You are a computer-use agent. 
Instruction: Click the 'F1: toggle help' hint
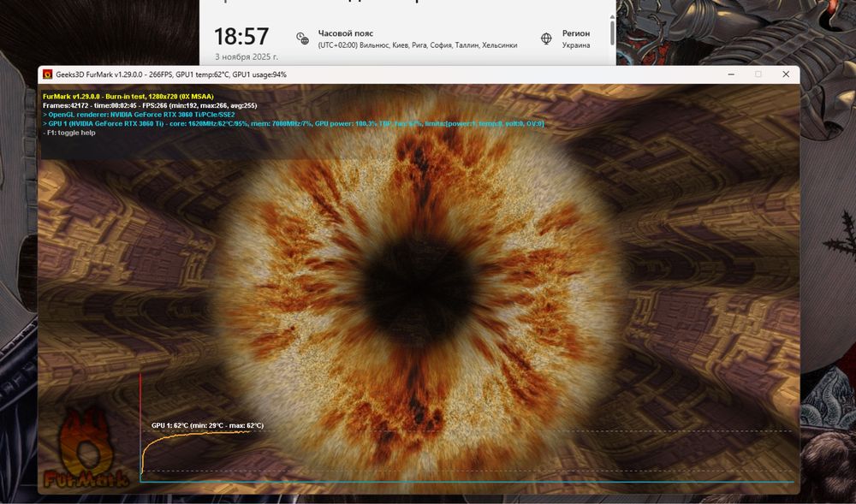tap(69, 133)
